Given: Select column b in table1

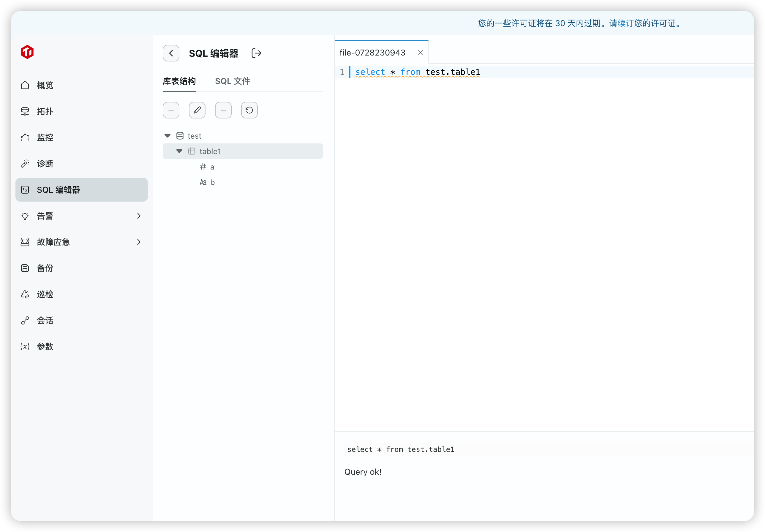Looking at the screenshot, I should pyautogui.click(x=212, y=182).
